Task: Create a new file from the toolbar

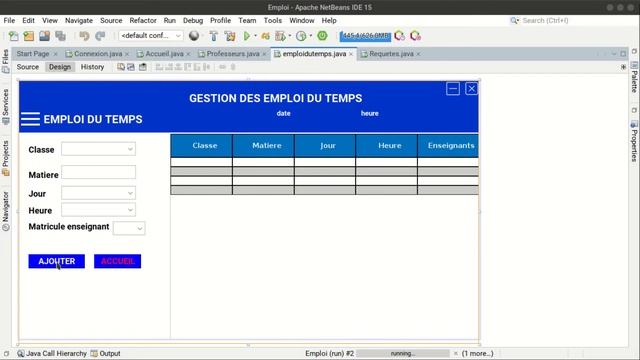Action: [x=13, y=36]
